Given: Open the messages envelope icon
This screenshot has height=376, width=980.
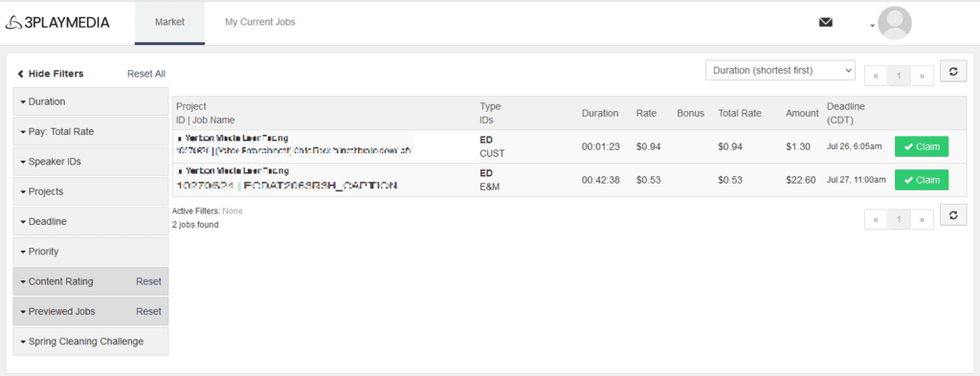Looking at the screenshot, I should pyautogui.click(x=826, y=23).
